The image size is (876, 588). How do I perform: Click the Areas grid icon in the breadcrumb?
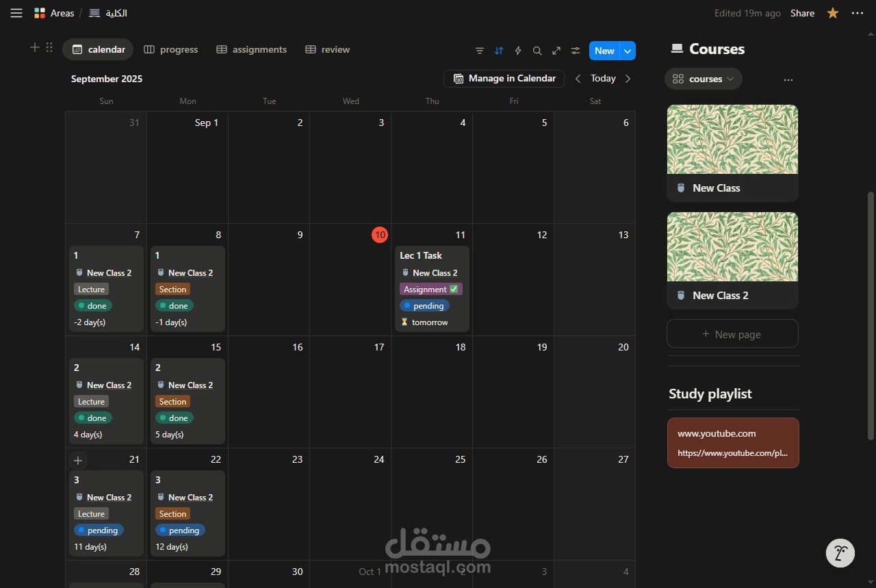tap(39, 12)
